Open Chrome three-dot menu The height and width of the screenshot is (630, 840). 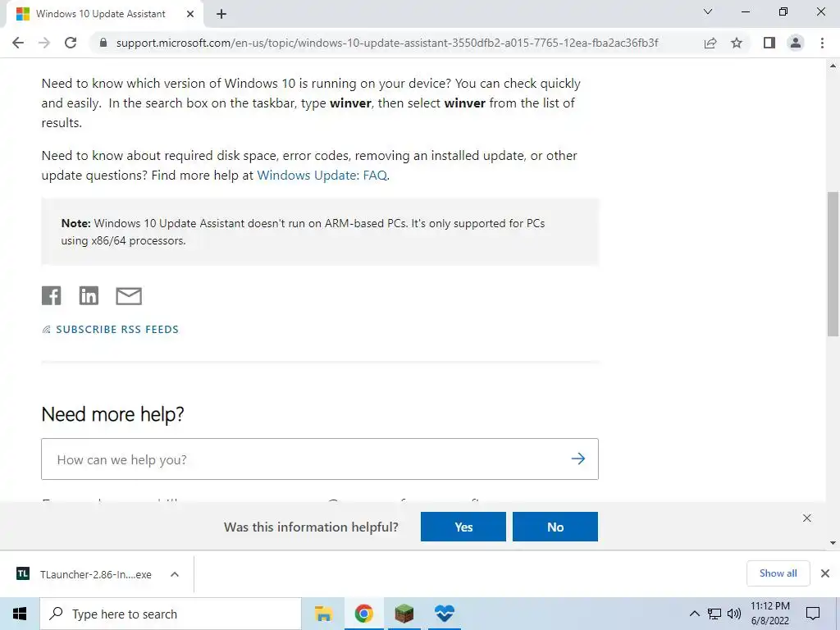point(822,43)
